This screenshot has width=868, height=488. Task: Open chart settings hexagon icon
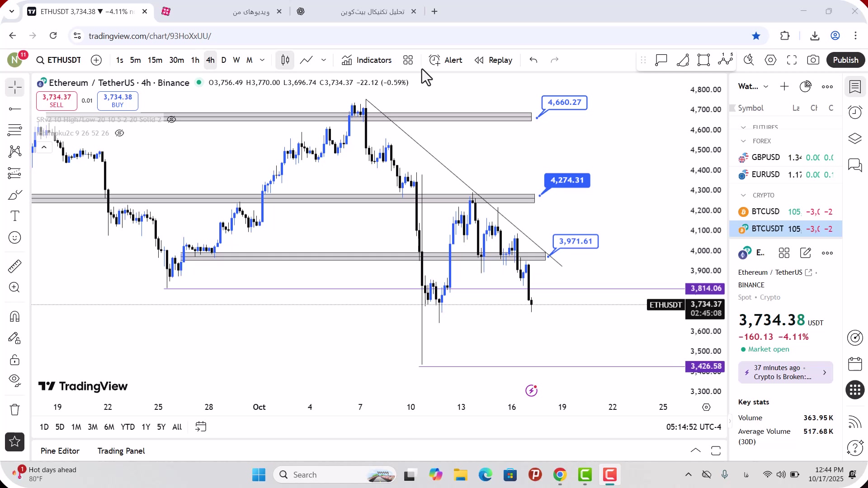770,60
